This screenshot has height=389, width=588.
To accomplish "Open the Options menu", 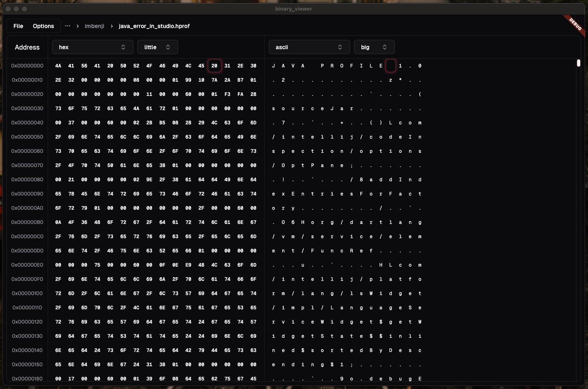I will coord(43,26).
